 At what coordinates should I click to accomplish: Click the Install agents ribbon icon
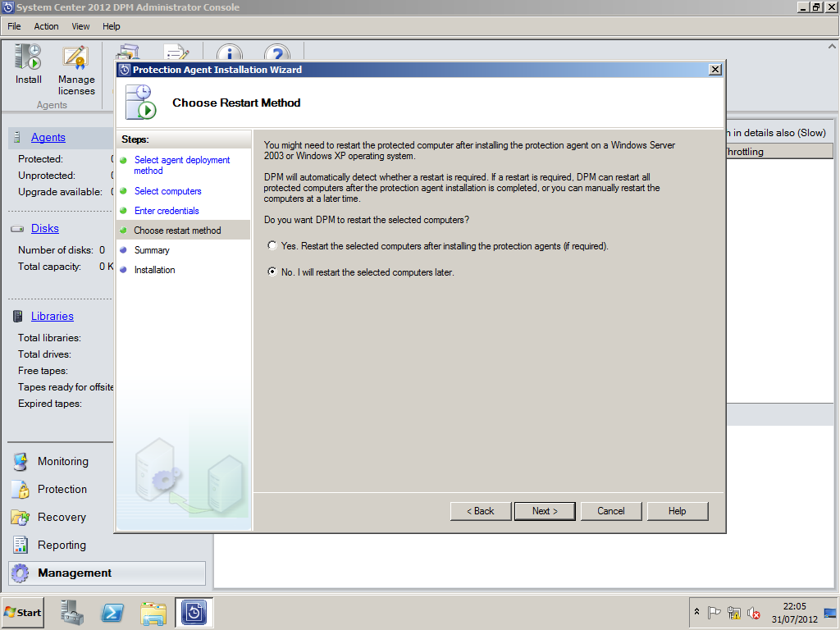click(28, 57)
